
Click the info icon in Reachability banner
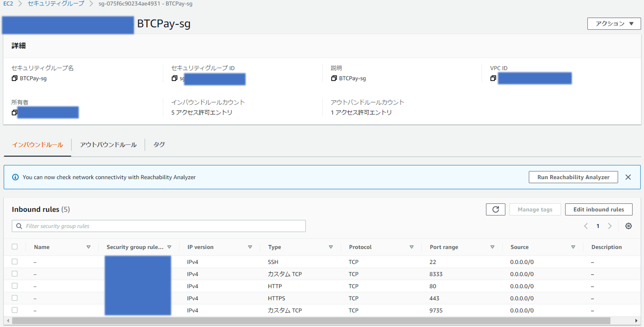point(15,177)
